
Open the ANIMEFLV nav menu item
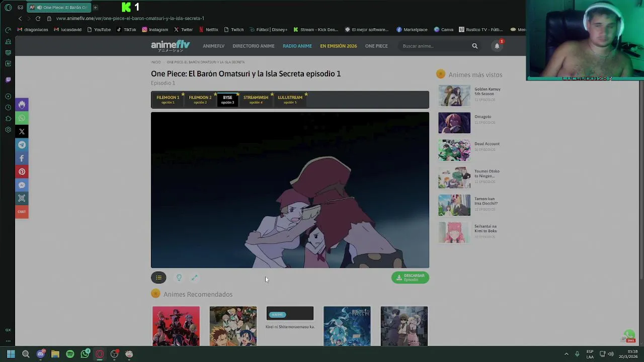(213, 46)
